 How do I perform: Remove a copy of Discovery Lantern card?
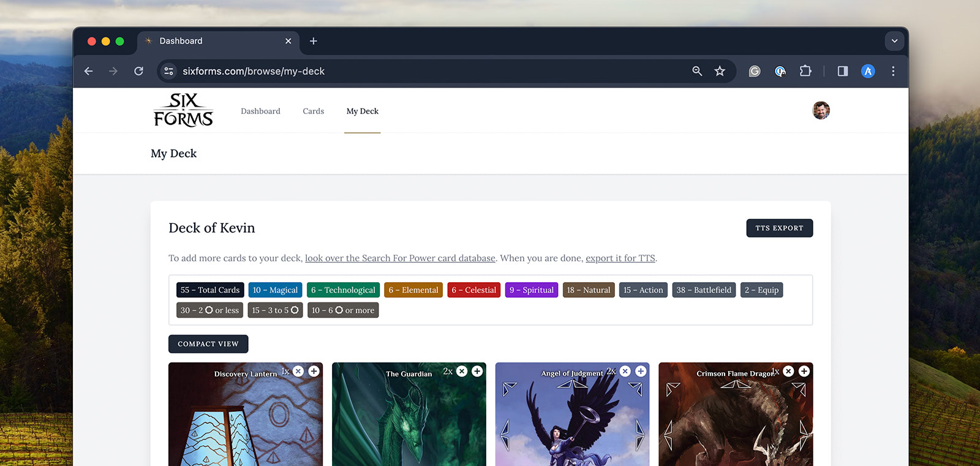[298, 371]
